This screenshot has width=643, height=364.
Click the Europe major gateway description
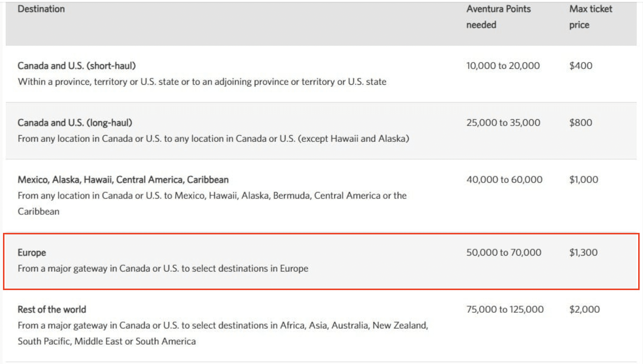click(163, 269)
